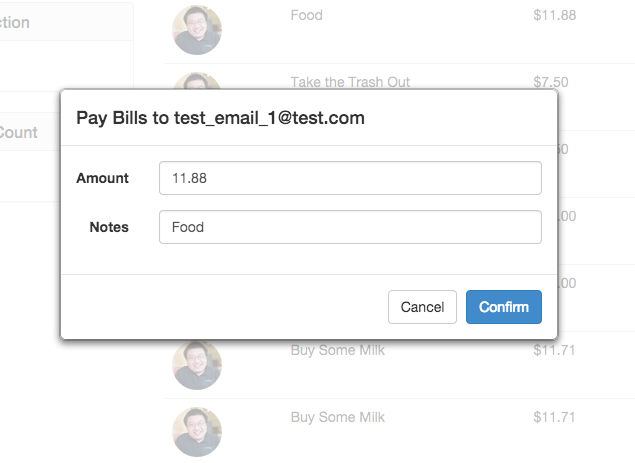
Task: Open the last Buy Some Milk entry
Action: (x=337, y=417)
